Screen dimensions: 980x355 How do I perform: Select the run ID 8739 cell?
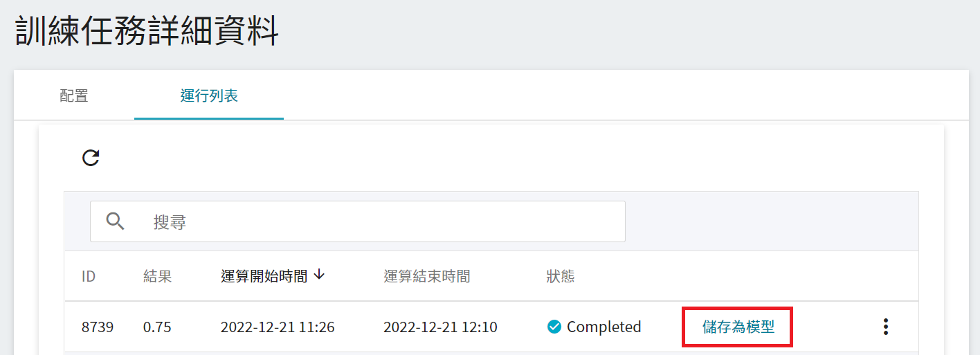(98, 327)
